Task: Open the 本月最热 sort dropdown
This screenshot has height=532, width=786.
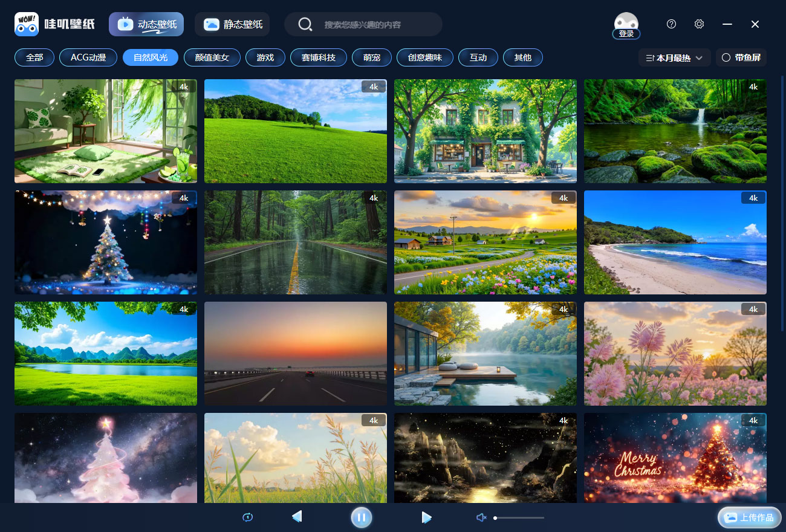Action: (674, 58)
